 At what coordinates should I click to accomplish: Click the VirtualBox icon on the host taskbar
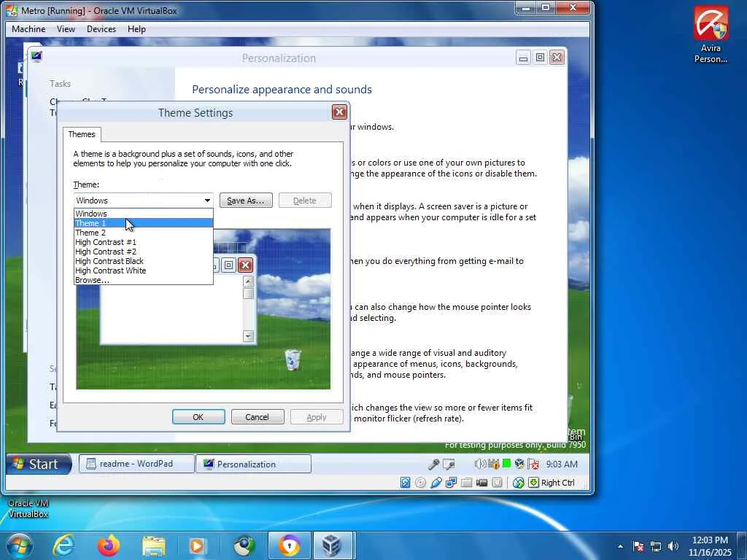tap(332, 545)
